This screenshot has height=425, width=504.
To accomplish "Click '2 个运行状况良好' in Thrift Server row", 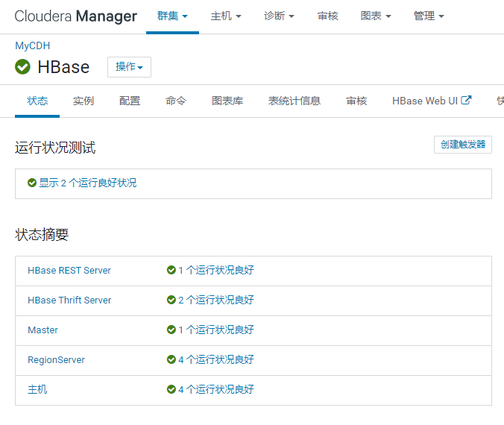I will [216, 300].
